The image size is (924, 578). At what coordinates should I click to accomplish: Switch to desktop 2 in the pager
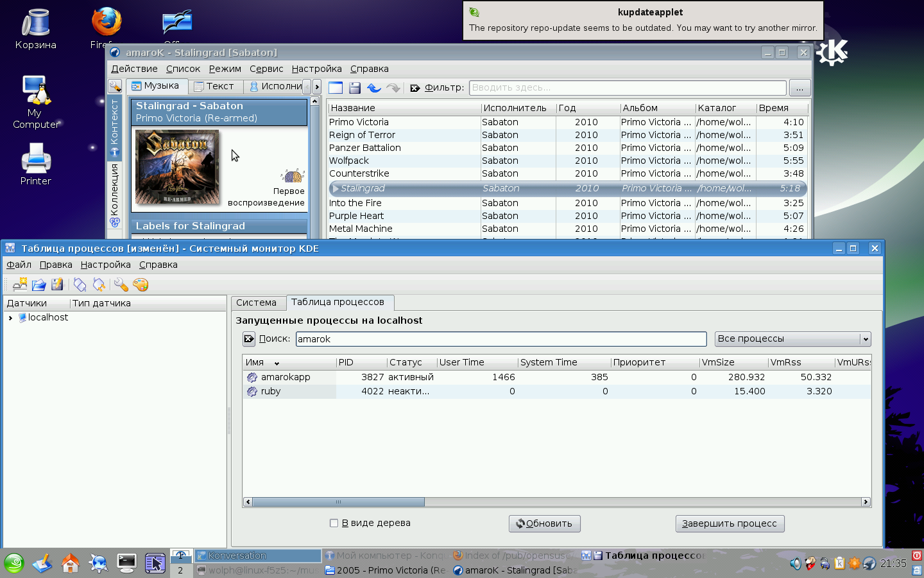pyautogui.click(x=181, y=570)
